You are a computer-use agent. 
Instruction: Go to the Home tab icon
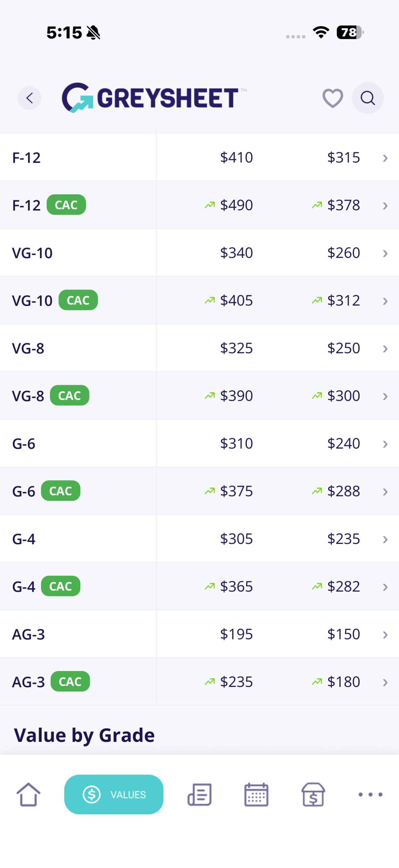tap(28, 794)
